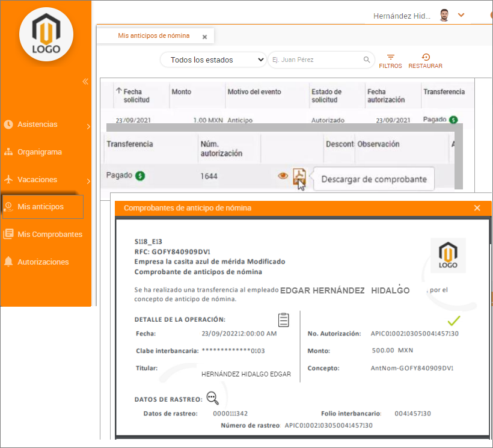
Task: Open the FILTROS filter icon
Action: (390, 57)
